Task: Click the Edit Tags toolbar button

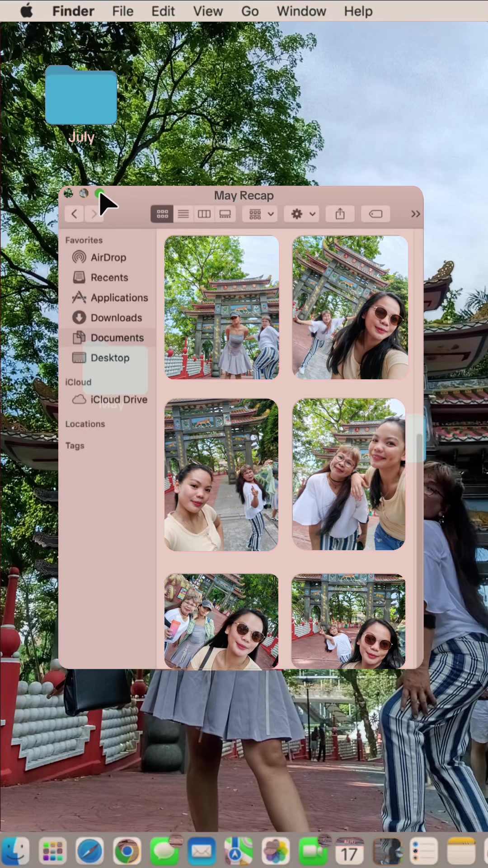Action: point(375,214)
